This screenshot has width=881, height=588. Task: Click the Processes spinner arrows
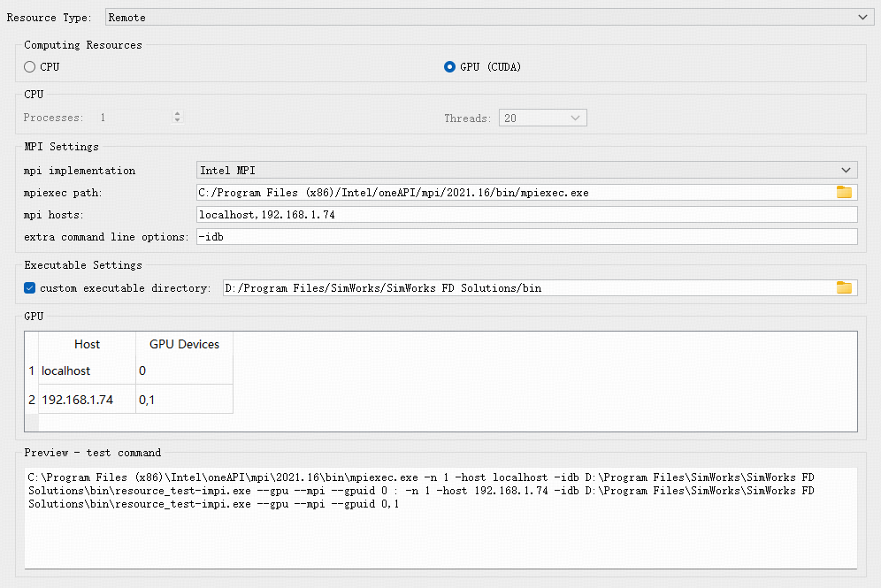pos(177,118)
